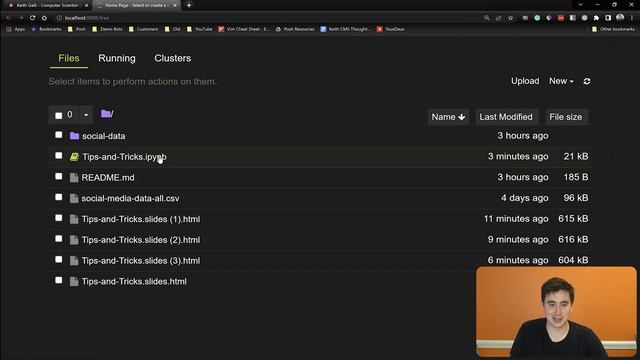640x360 pixels.
Task: Open Tips-and-Tricks.slides.html
Action: point(134,282)
